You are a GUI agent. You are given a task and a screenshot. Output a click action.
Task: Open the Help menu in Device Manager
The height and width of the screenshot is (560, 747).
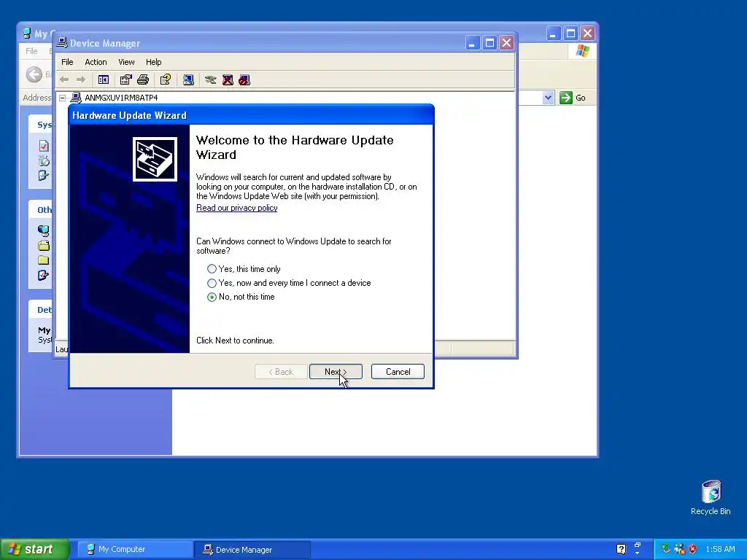pos(153,62)
